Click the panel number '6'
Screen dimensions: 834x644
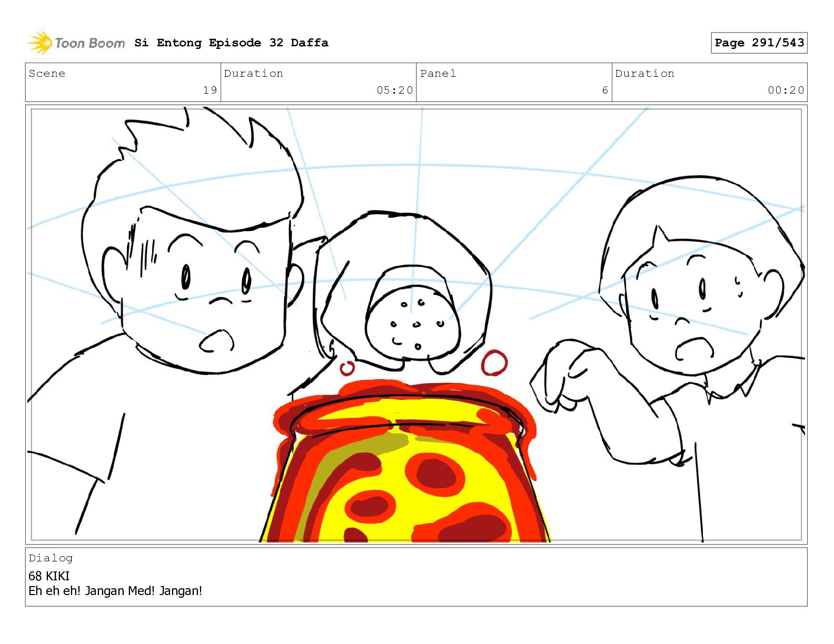tap(605, 90)
